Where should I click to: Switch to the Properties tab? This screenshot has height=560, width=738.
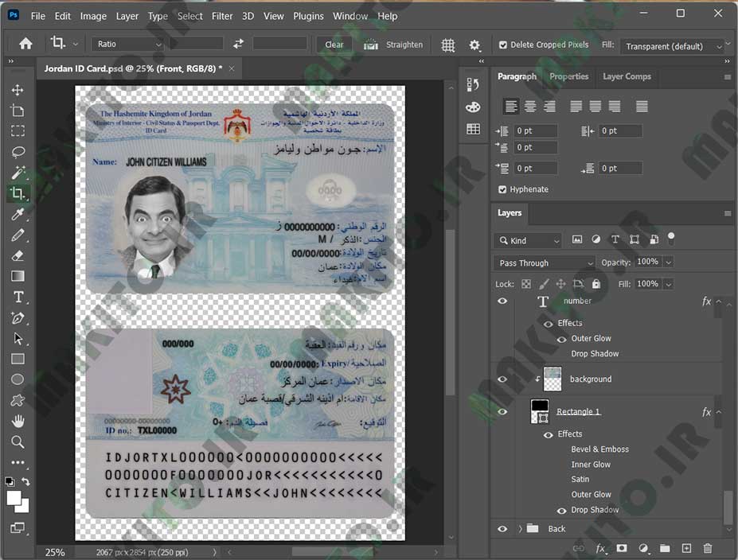568,76
